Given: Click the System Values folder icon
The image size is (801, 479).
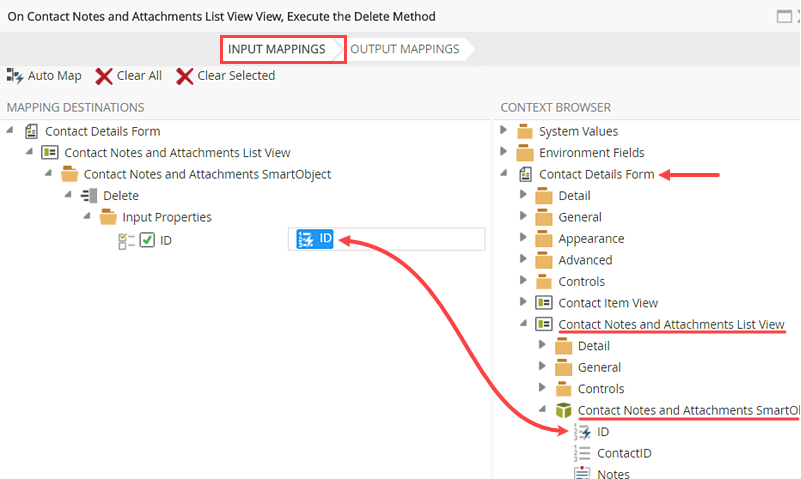Looking at the screenshot, I should click(525, 131).
